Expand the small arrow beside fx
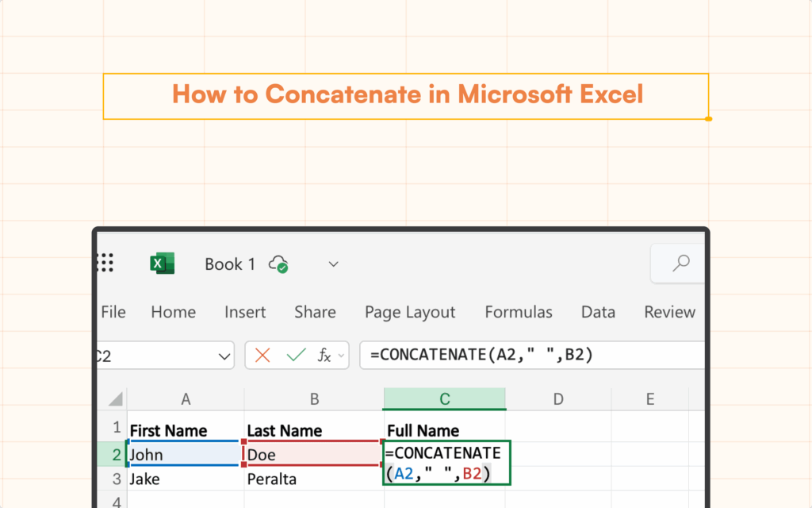812x508 pixels. pyautogui.click(x=341, y=356)
